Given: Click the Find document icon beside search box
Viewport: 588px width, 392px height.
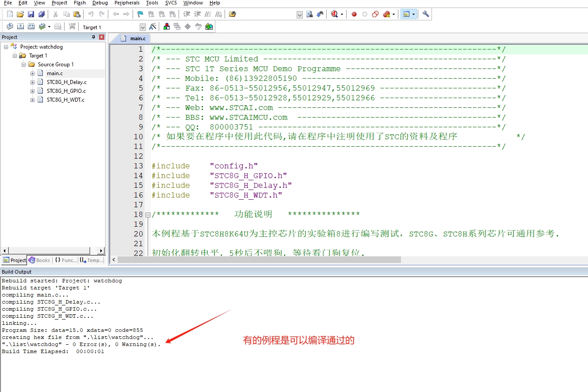Looking at the screenshot, I should click(x=309, y=14).
